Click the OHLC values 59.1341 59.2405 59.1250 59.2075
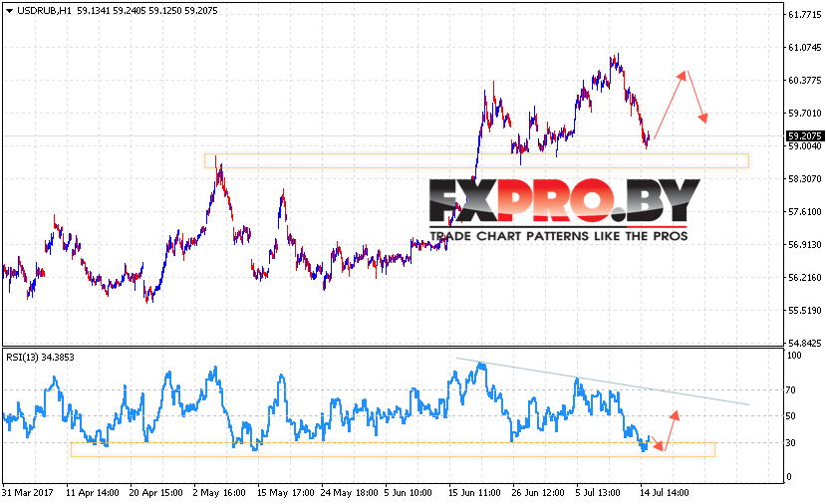Viewport: 826px width, 504px height. (x=147, y=11)
